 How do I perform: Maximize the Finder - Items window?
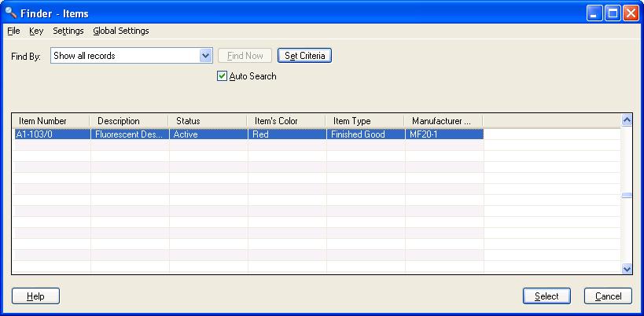point(613,13)
